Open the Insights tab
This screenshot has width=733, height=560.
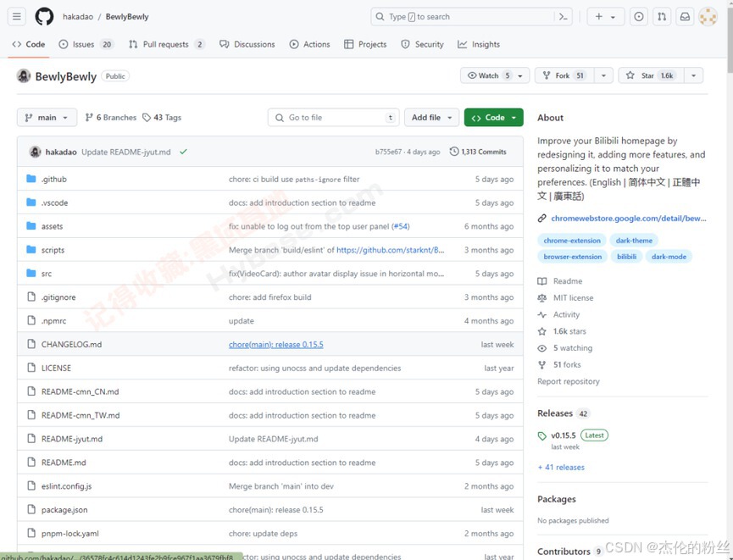point(479,44)
